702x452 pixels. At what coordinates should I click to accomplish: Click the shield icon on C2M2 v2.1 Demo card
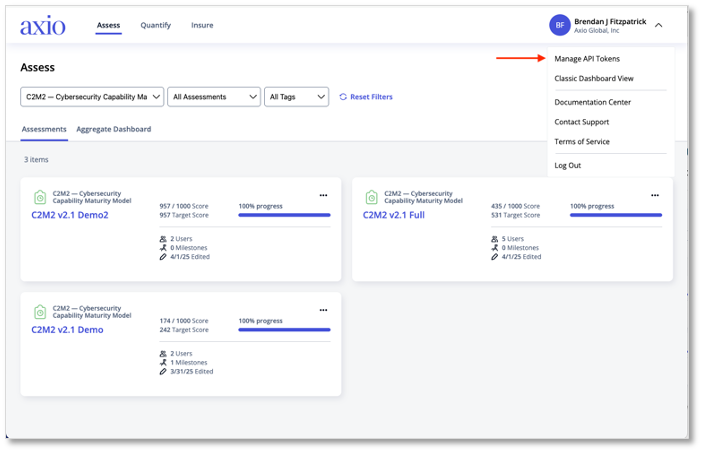40,312
